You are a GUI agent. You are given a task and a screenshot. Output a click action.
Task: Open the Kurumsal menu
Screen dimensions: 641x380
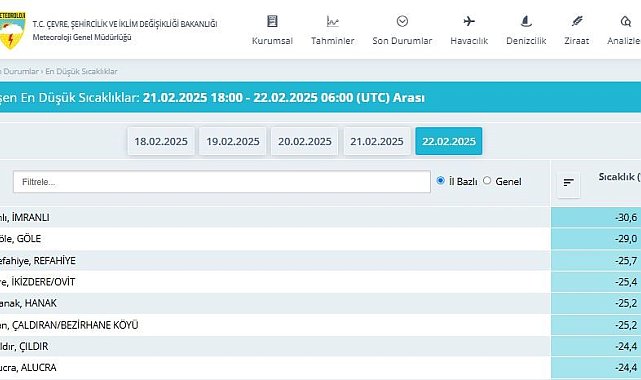click(272, 41)
